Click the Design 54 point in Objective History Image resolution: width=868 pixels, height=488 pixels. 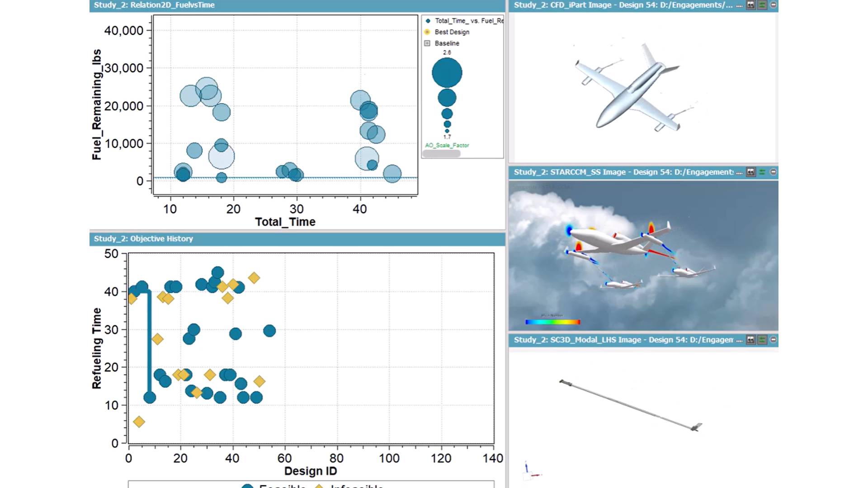(x=269, y=331)
